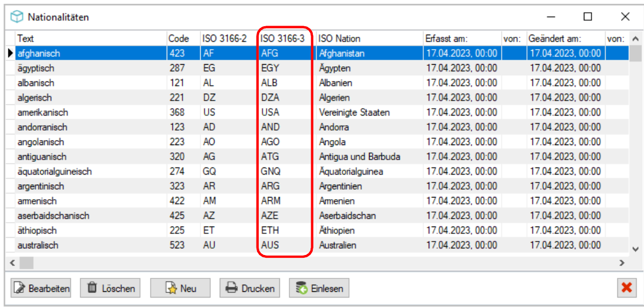Print the list with Drucken
The height and width of the screenshot is (308, 644).
(250, 288)
